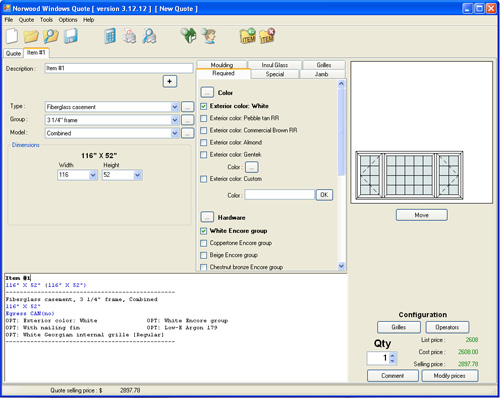Screen dimensions: 500x398
Task: Click the Comment button
Action: point(393,376)
